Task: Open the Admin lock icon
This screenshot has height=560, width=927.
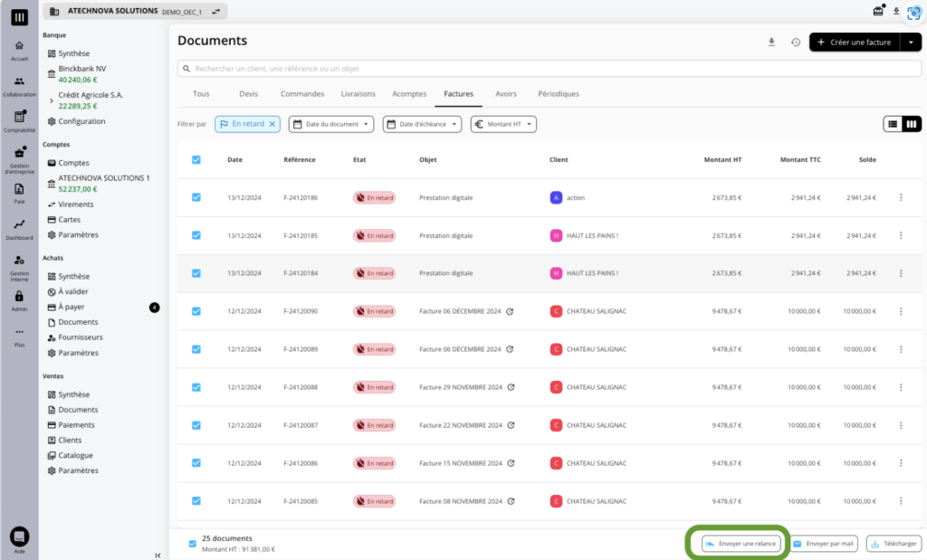Action: pyautogui.click(x=20, y=296)
